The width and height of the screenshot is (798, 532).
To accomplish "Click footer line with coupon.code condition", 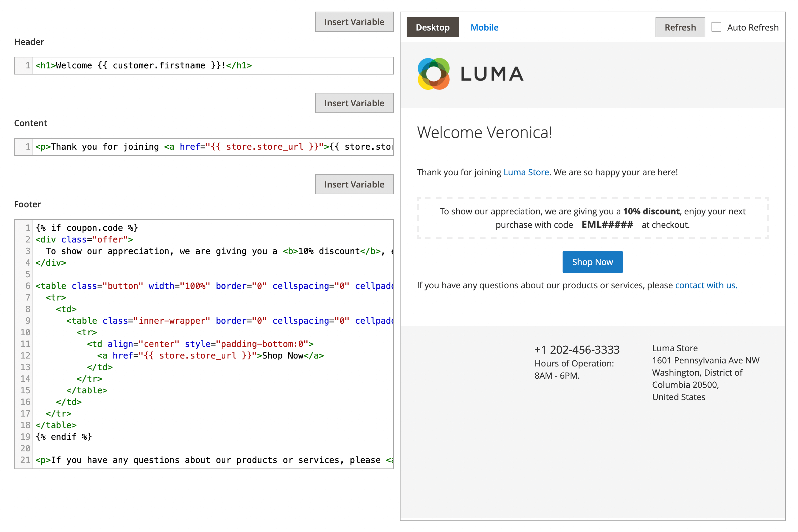I will pos(87,228).
